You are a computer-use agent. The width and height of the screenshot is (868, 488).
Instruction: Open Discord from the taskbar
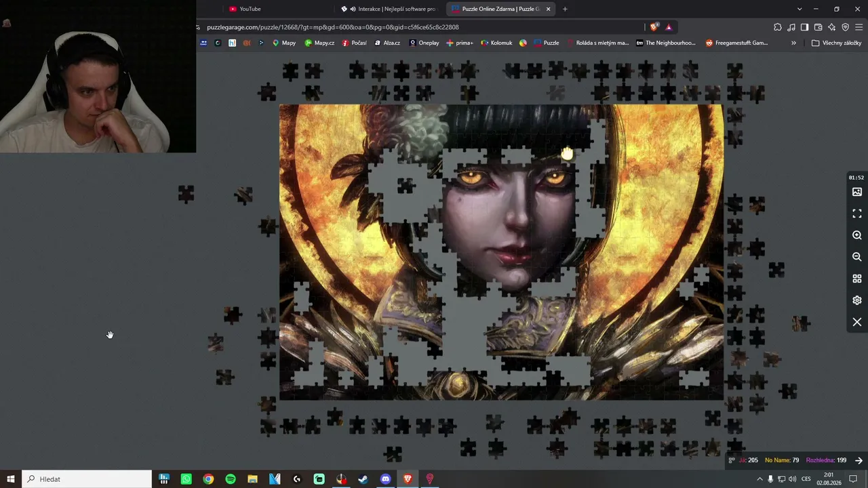(386, 479)
